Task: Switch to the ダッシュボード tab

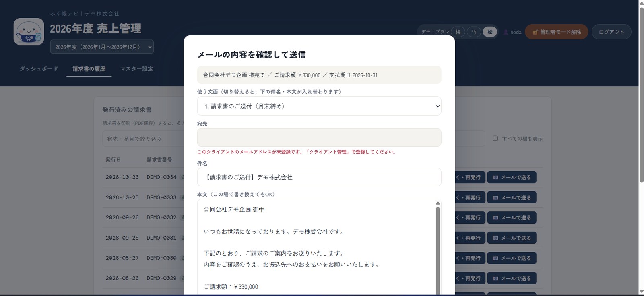Action: pos(39,69)
